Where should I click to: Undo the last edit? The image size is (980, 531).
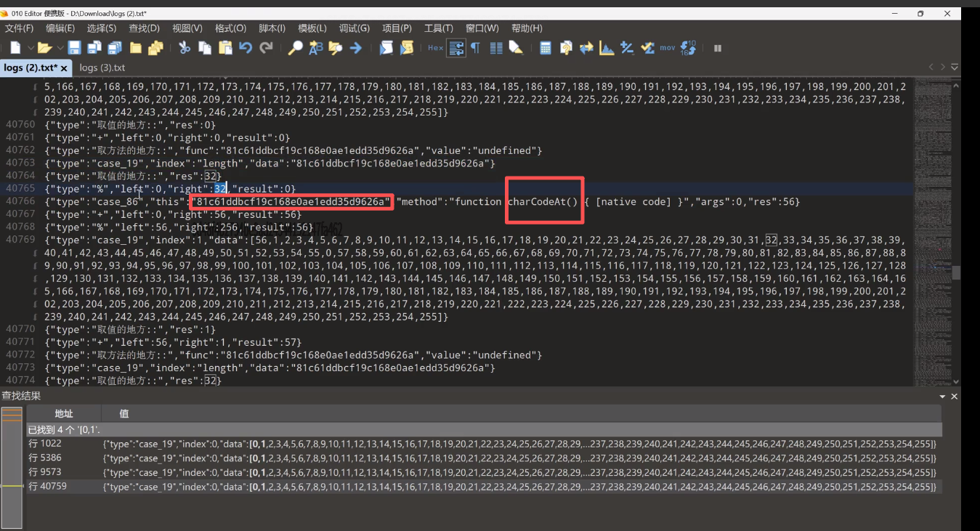pos(246,48)
